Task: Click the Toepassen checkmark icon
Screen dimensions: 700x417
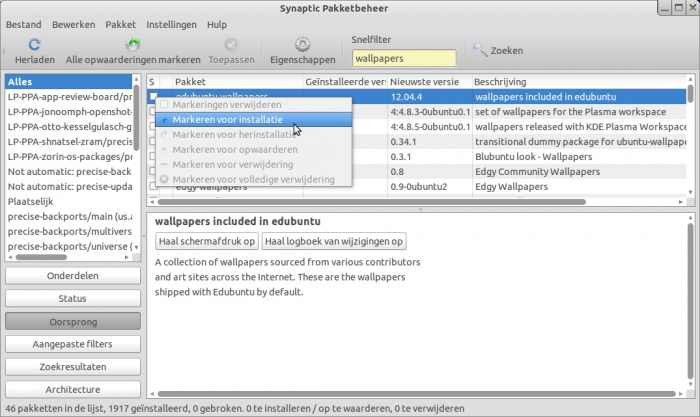Action: (x=231, y=44)
